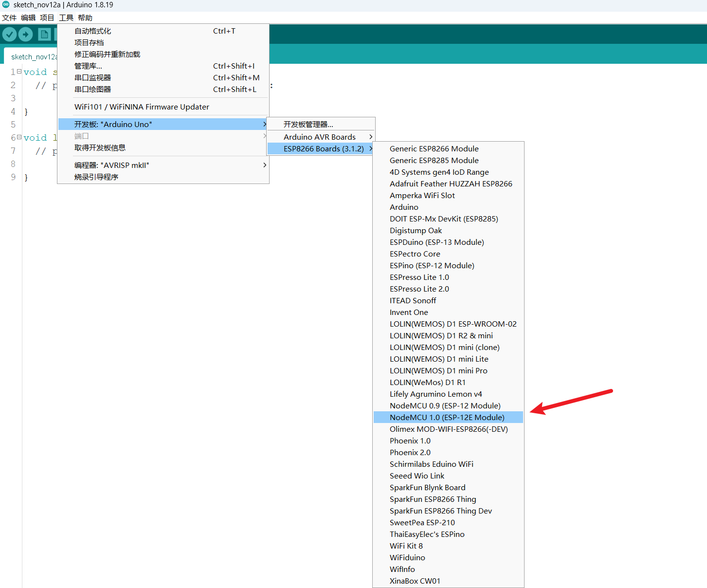Select ESPresso Lite 2.0 board
The height and width of the screenshot is (588, 707).
[448, 289]
